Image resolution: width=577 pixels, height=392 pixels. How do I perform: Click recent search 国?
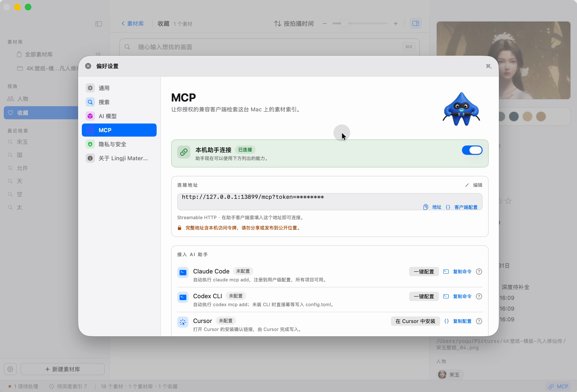(x=19, y=155)
